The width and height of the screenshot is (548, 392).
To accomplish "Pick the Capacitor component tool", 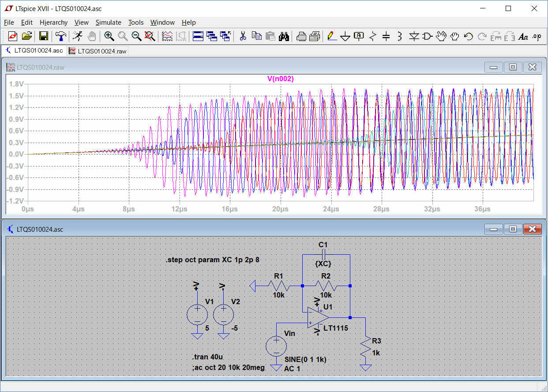I will tap(386, 37).
